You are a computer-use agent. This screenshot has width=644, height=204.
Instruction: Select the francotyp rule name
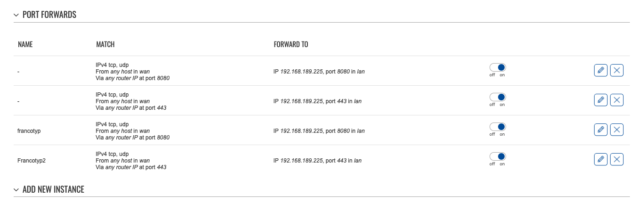click(x=29, y=131)
